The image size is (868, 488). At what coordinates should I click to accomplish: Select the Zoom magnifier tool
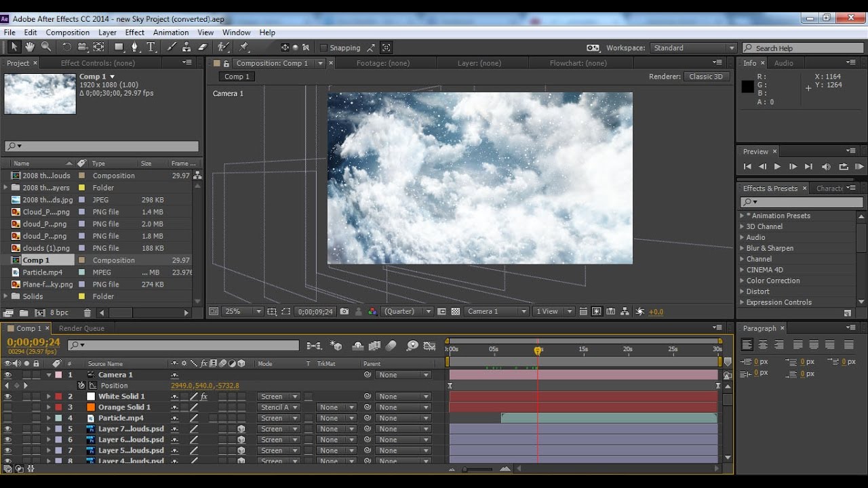point(46,47)
